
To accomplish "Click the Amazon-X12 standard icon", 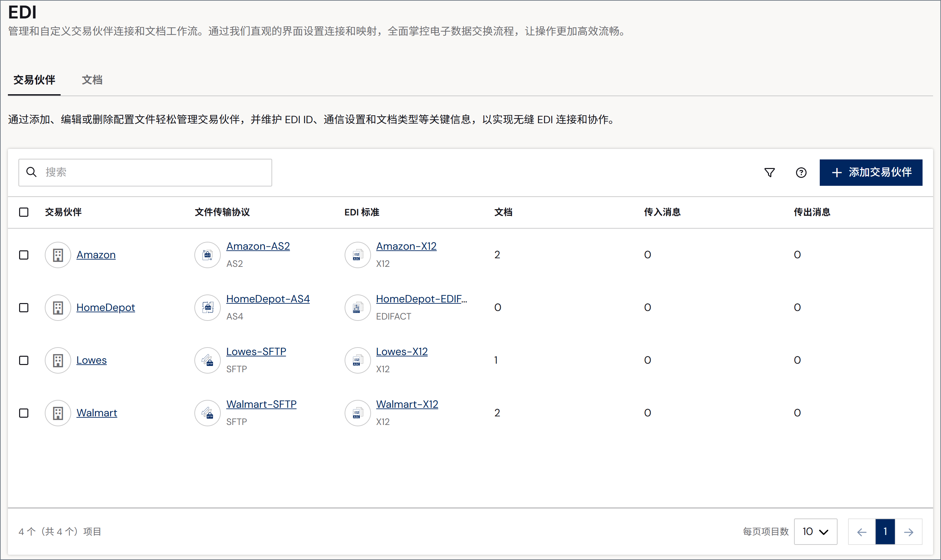I will click(x=357, y=255).
